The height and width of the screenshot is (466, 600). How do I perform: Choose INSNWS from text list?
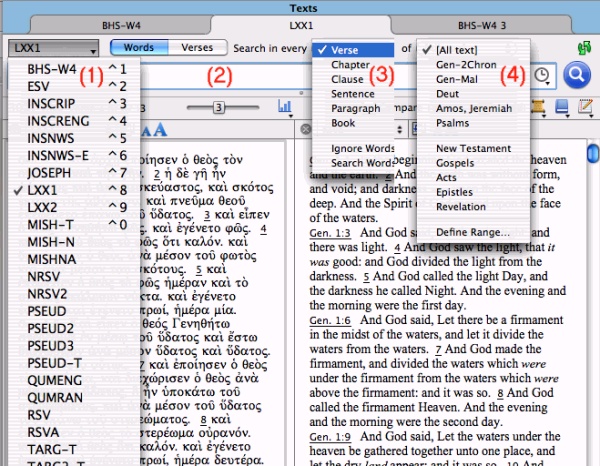pos(74,138)
